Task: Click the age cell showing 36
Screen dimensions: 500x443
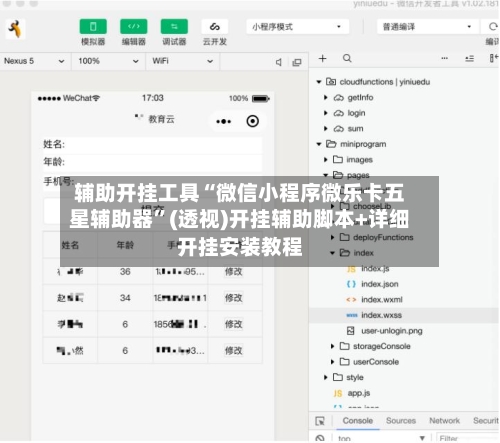Action: (125, 272)
